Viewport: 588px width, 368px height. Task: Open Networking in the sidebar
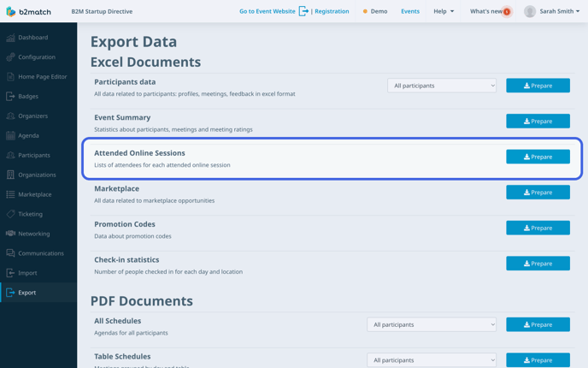click(x=38, y=234)
